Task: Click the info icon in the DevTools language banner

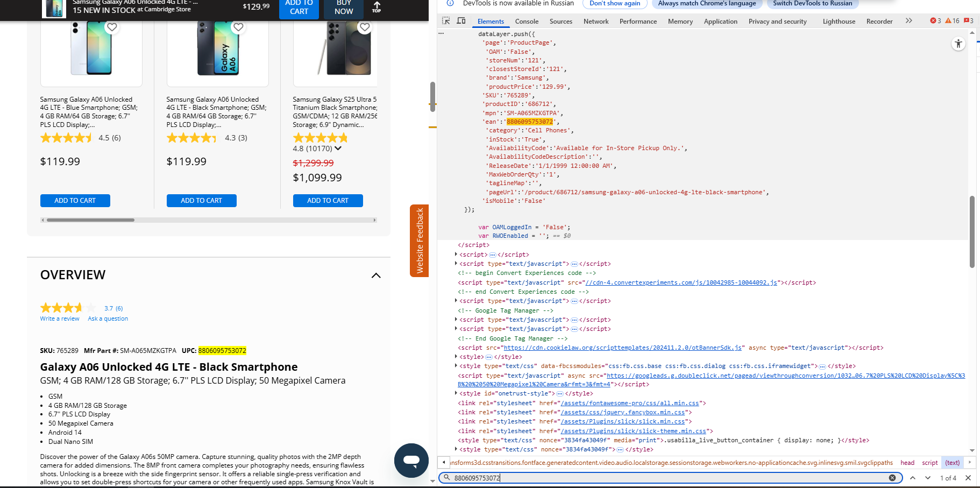Action: coord(450,3)
